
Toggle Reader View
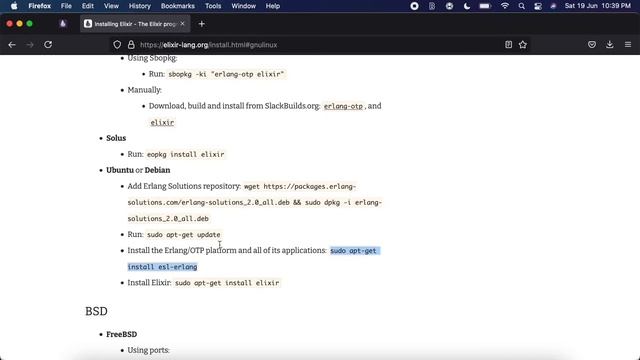[508, 45]
